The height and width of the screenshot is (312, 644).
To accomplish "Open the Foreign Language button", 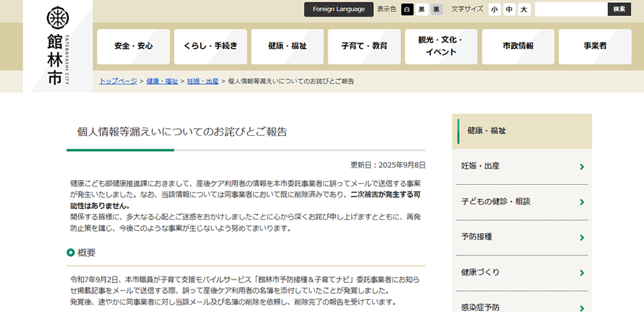I will pos(339,9).
